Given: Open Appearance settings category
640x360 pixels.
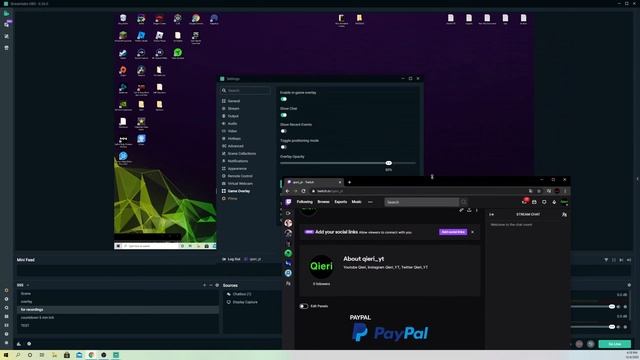Looking at the screenshot, I should [234, 169].
